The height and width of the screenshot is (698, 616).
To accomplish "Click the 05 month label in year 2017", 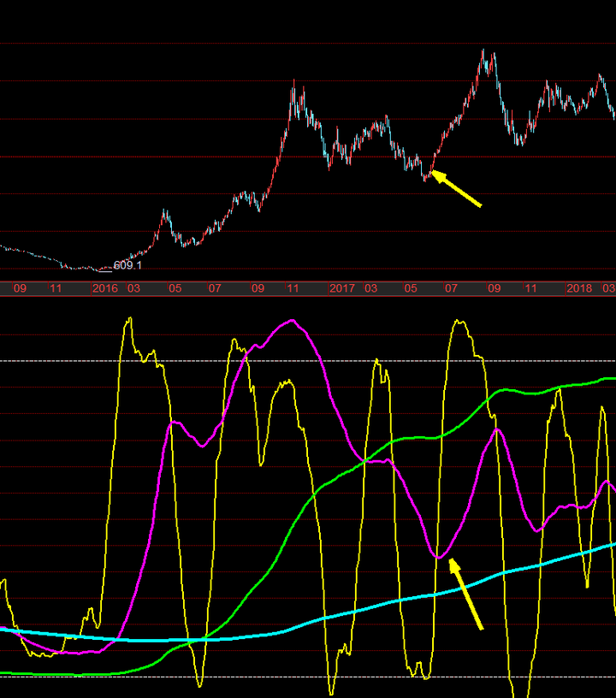I will tap(411, 288).
